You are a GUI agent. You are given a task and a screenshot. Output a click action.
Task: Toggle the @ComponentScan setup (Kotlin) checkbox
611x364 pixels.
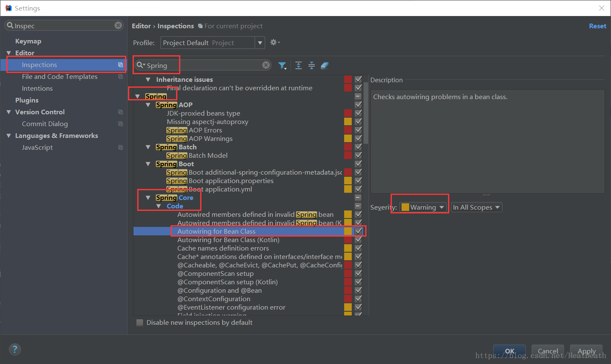point(358,282)
